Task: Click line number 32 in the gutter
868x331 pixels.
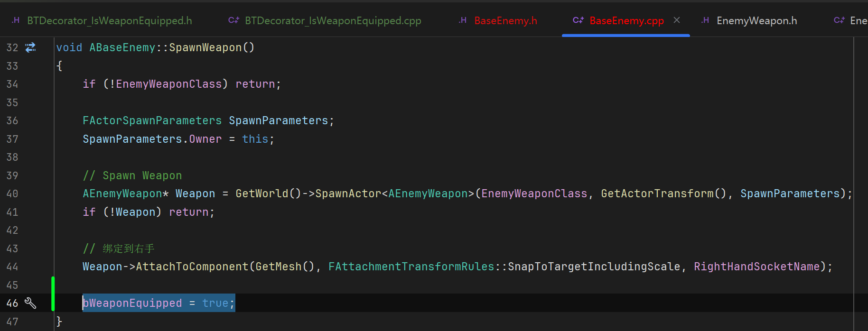Action: coord(12,48)
